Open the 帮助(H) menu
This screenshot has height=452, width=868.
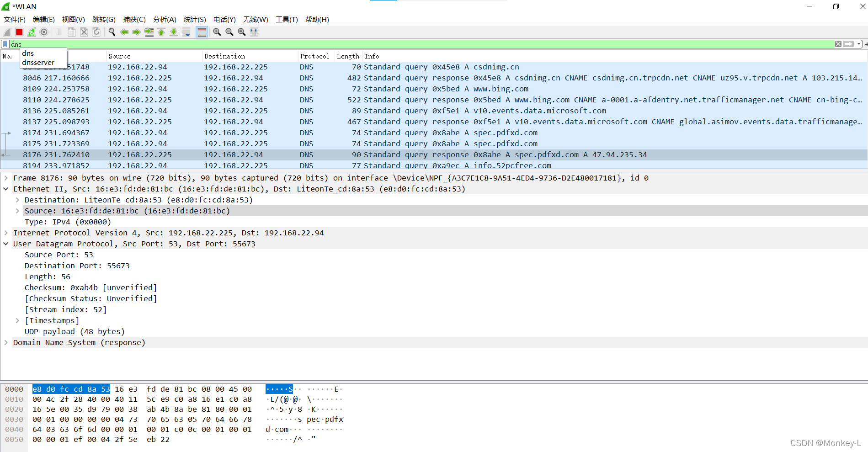317,20
